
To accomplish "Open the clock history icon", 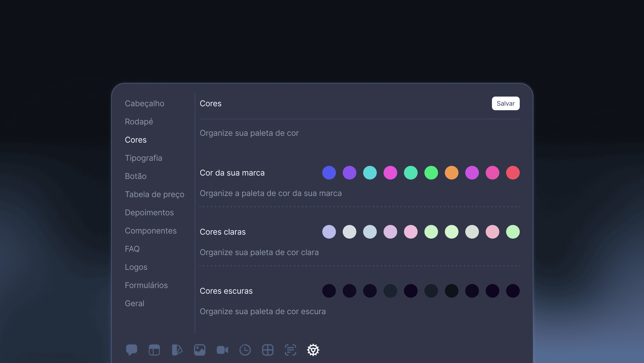I will (x=245, y=350).
